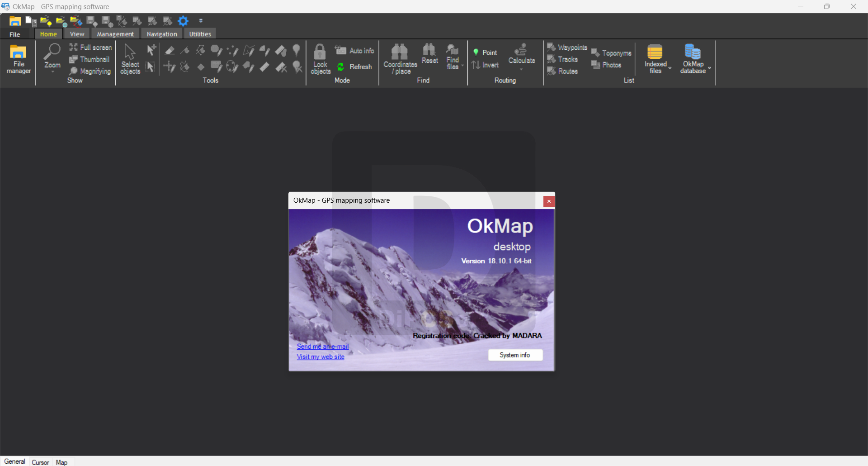
Task: Open the Waypoints list
Action: tap(567, 47)
